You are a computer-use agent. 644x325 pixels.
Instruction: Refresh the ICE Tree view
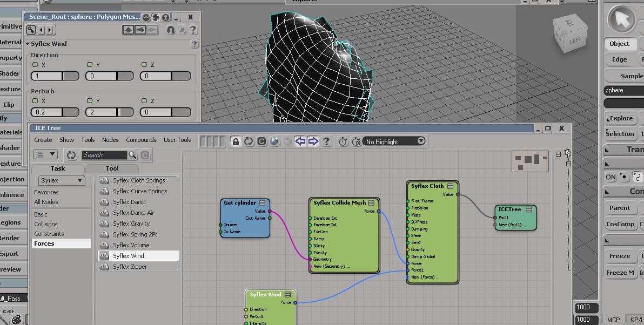249,141
